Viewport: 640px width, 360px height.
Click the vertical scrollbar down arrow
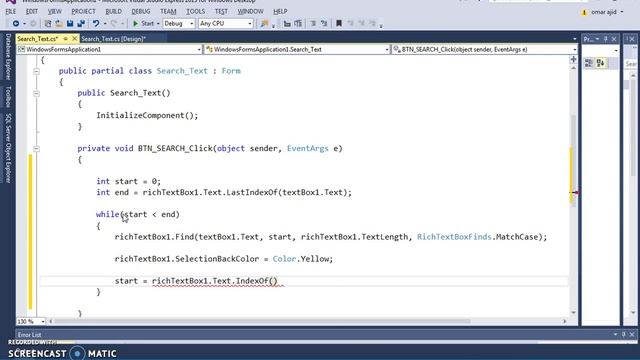click(x=573, y=313)
